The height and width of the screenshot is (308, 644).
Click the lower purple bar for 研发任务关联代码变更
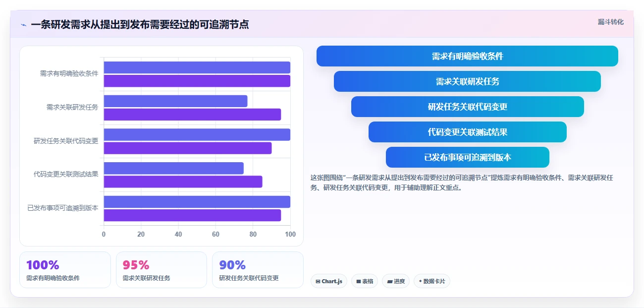pos(188,148)
